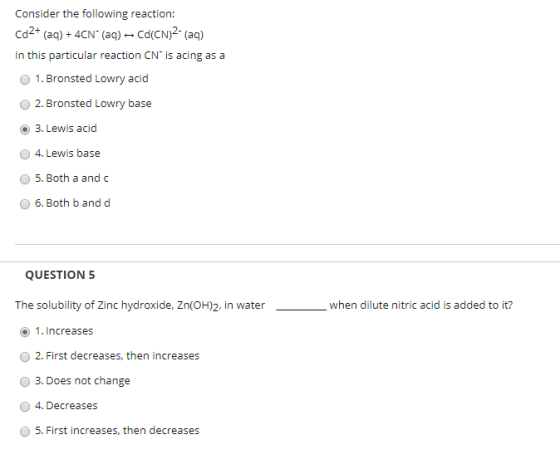Select the Bronsted Lowry base option
Viewport: 560px width, 459px height.
click(x=25, y=104)
